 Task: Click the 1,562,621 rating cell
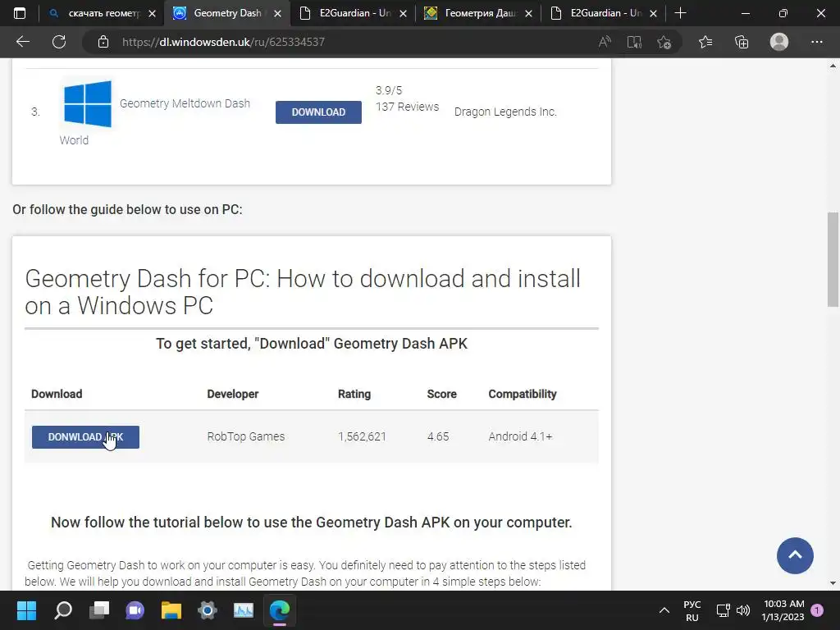(x=362, y=436)
